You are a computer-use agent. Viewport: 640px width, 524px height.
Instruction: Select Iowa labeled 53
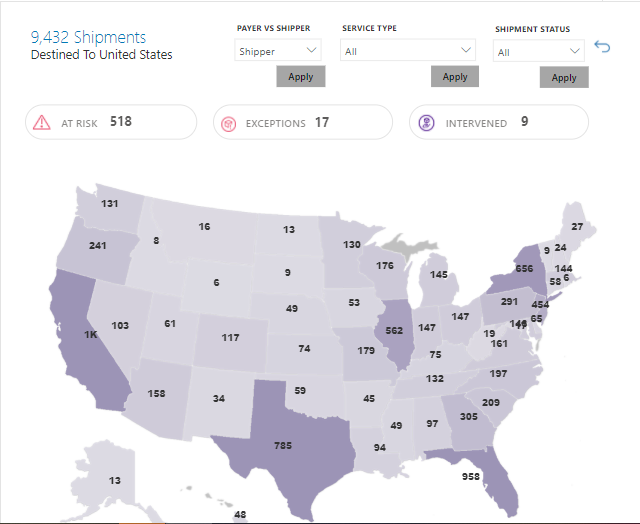(x=354, y=305)
